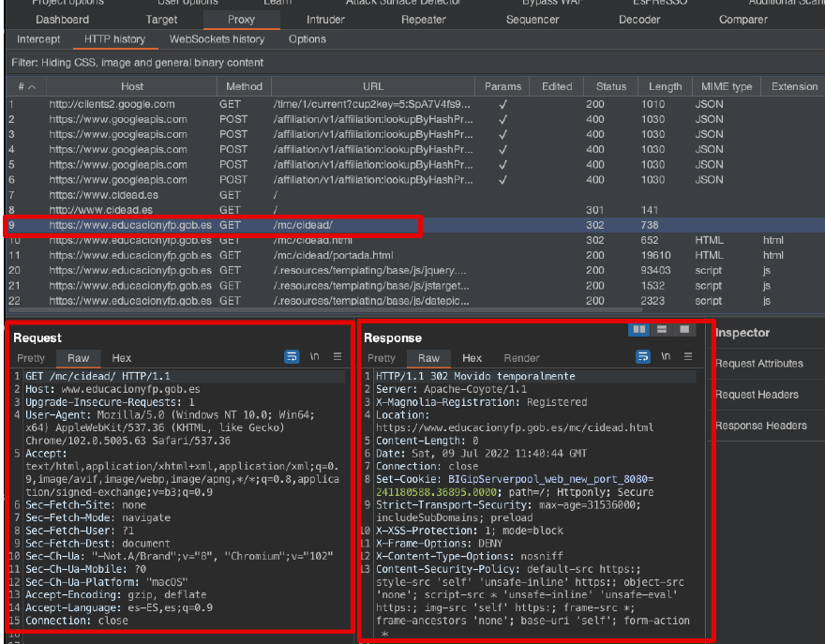
Task: Open the Intruder tab
Action: click(x=325, y=20)
